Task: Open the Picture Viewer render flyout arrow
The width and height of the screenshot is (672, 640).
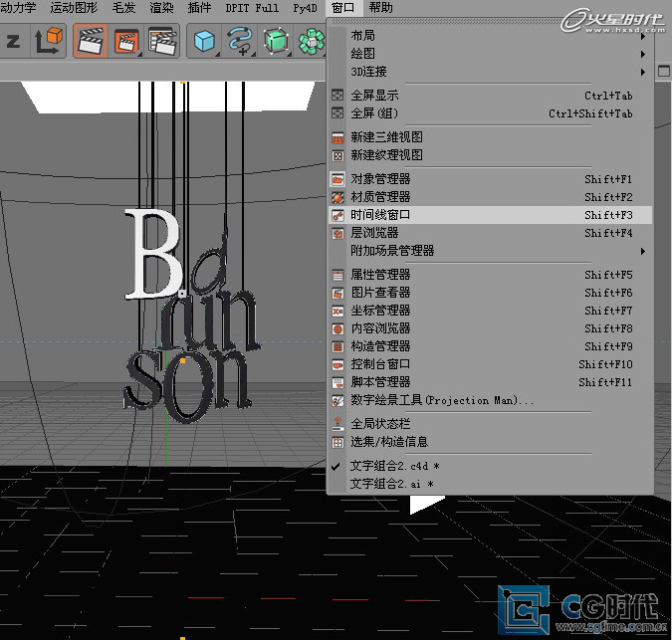Action: (139, 55)
